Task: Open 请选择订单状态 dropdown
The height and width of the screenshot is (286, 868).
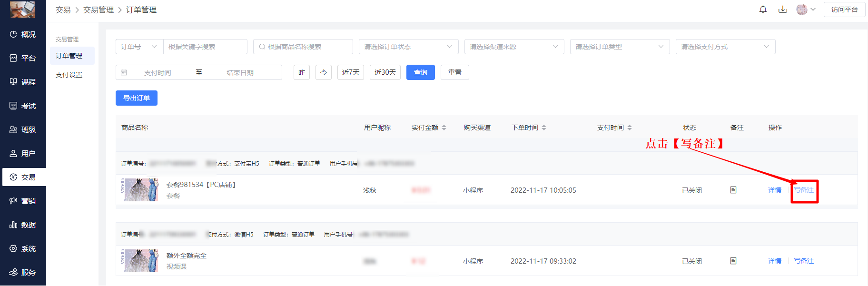Action: point(409,47)
